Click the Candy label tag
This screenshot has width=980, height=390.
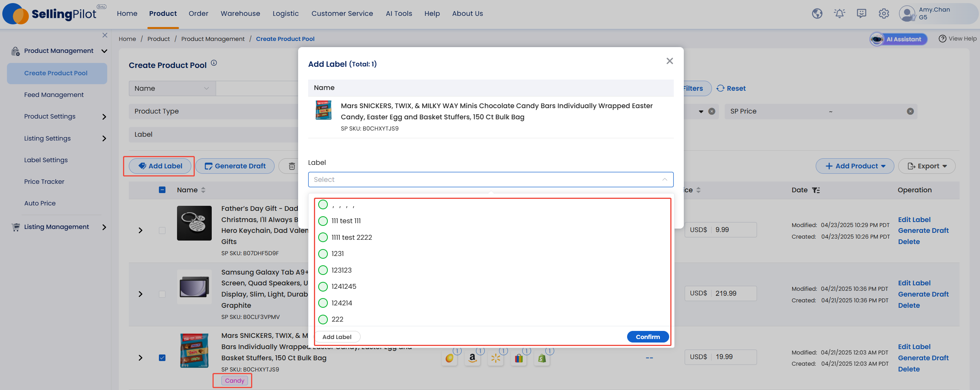[x=234, y=380]
